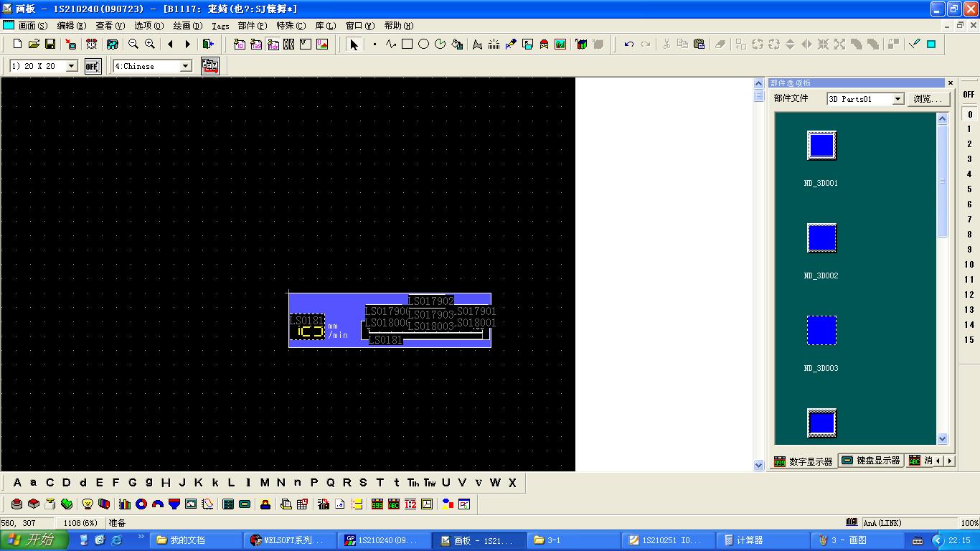Select the OFF state at top of state bar
The width and height of the screenshot is (980, 551).
969,95
